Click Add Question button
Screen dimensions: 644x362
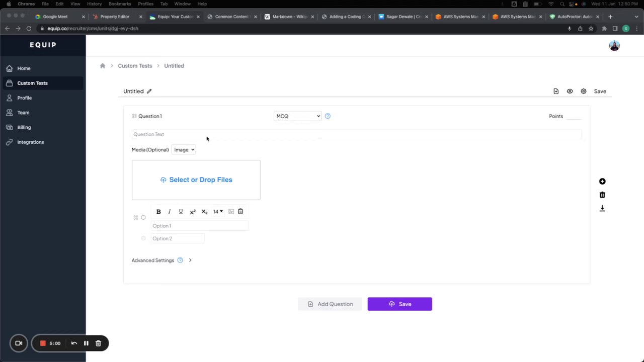330,304
